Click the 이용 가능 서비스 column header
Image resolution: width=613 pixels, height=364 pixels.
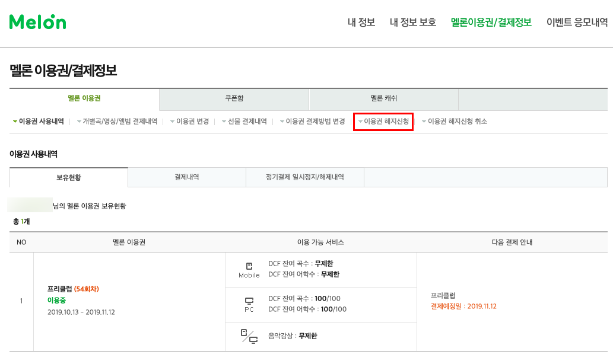320,242
